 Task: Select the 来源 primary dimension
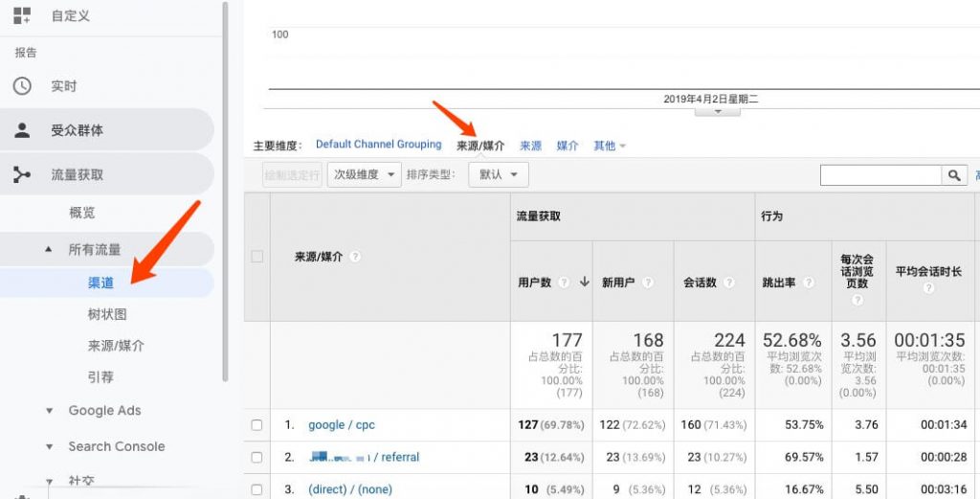point(530,146)
